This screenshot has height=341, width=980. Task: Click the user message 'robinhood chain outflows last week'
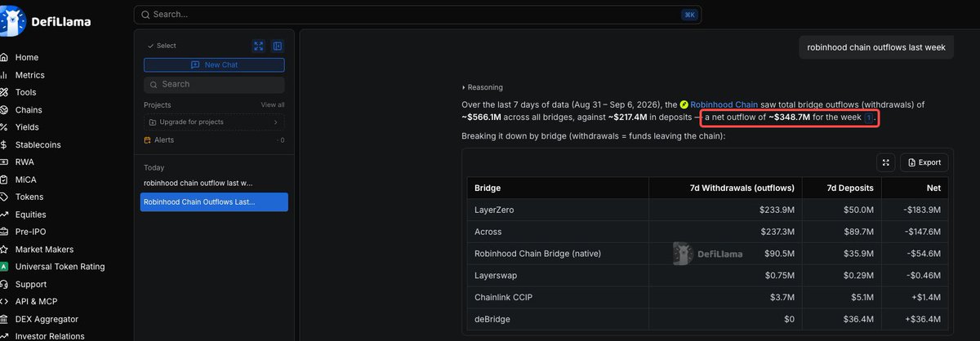click(876, 47)
